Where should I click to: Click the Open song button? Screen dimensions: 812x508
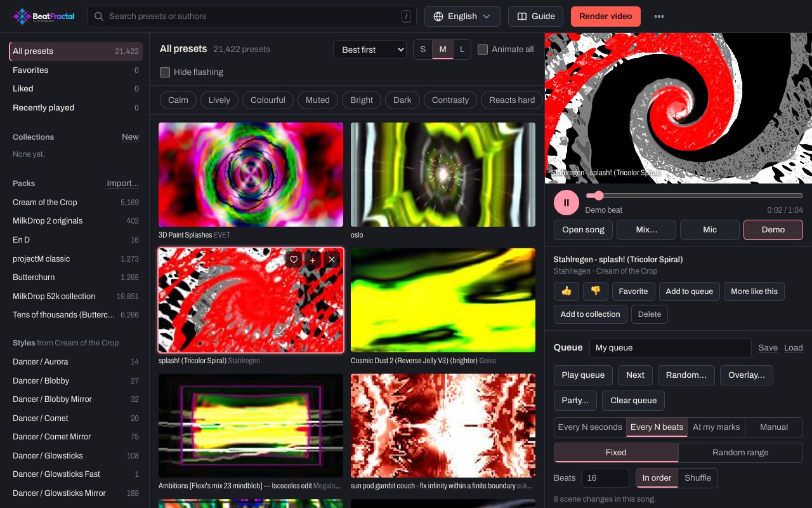coord(583,230)
